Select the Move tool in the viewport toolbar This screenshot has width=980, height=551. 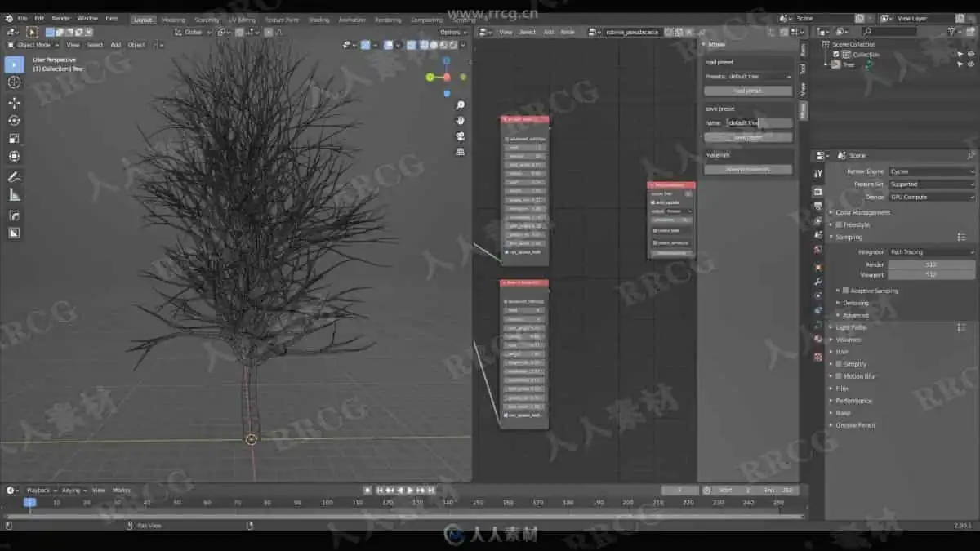(x=14, y=102)
